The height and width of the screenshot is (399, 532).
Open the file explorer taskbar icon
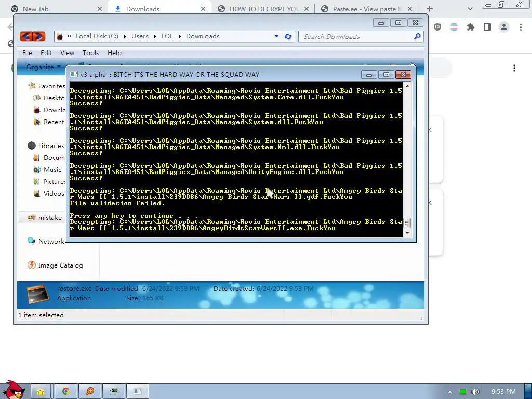click(x=41, y=392)
